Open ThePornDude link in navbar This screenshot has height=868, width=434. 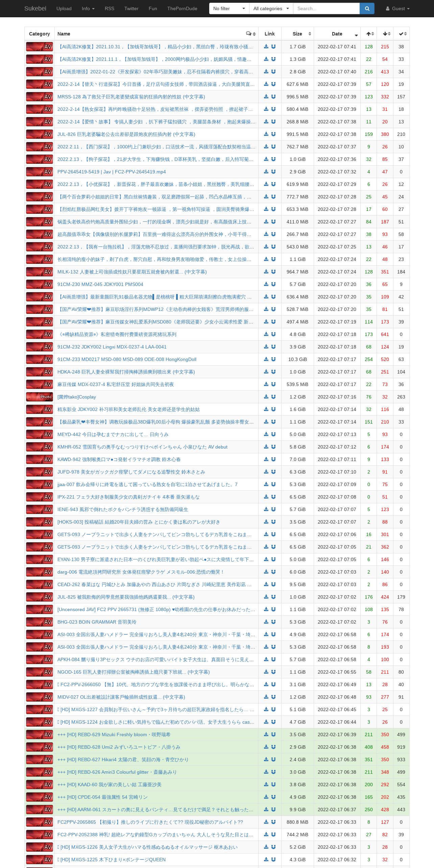coord(182,8)
